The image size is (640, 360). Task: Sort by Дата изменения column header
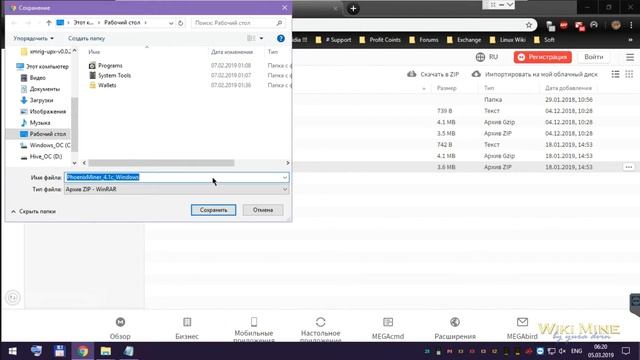(232, 52)
